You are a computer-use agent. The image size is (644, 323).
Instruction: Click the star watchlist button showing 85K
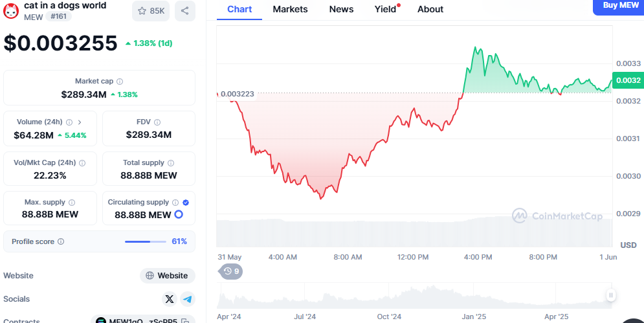[151, 10]
